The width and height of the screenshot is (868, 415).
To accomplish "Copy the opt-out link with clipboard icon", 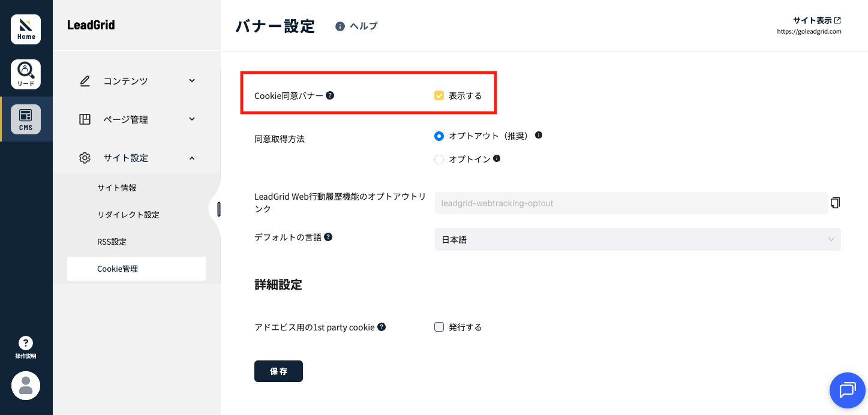I will 835,203.
